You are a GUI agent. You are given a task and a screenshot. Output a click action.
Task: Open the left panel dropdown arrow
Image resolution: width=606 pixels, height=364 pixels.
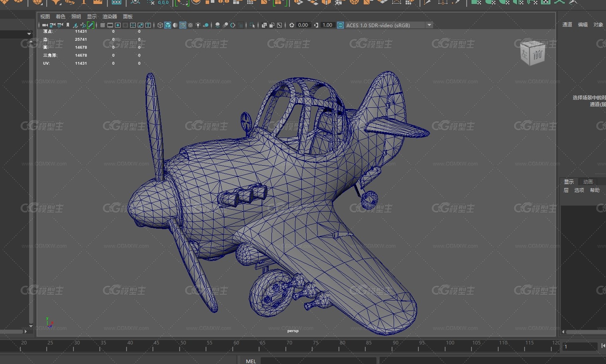click(x=29, y=34)
